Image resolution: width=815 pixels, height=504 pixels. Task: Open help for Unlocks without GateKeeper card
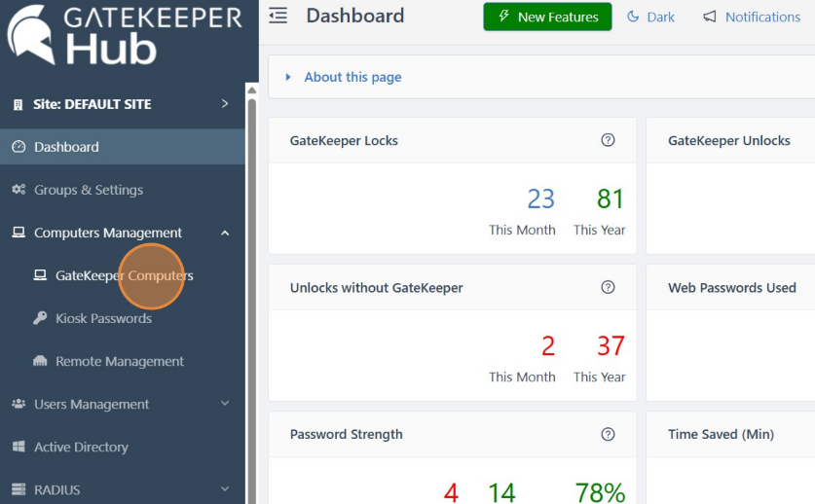608,287
